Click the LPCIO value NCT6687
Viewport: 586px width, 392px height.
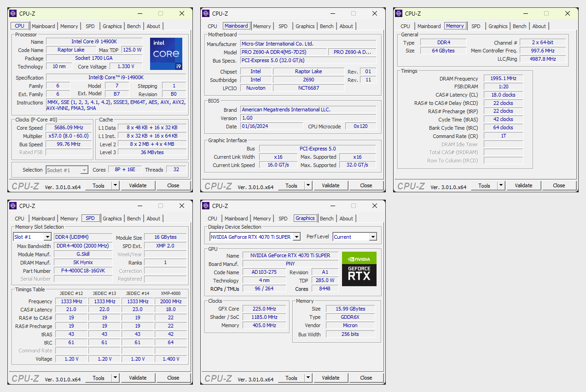coord(308,88)
